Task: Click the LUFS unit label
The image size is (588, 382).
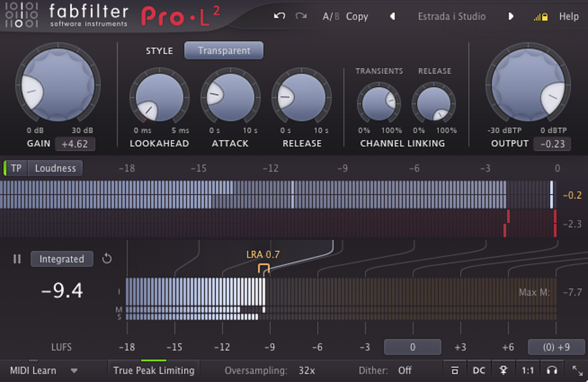Action: pyautogui.click(x=61, y=347)
